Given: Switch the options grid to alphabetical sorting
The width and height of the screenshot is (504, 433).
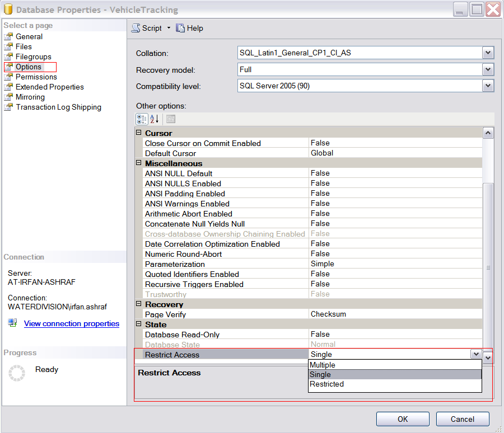Looking at the screenshot, I should click(x=153, y=119).
